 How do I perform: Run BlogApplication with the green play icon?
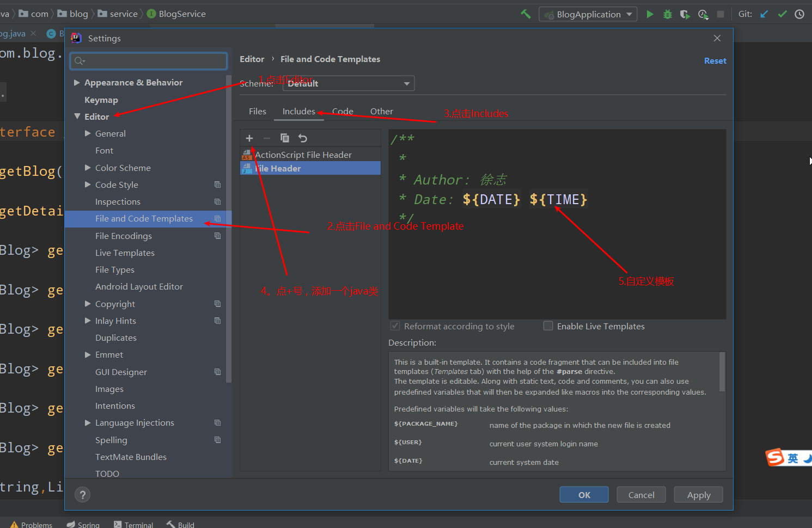click(650, 14)
